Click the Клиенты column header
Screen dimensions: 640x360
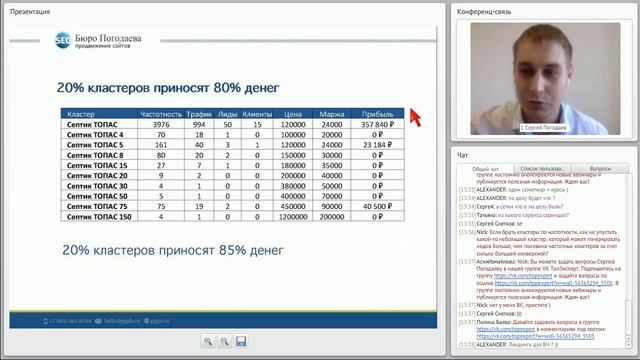coord(257,114)
